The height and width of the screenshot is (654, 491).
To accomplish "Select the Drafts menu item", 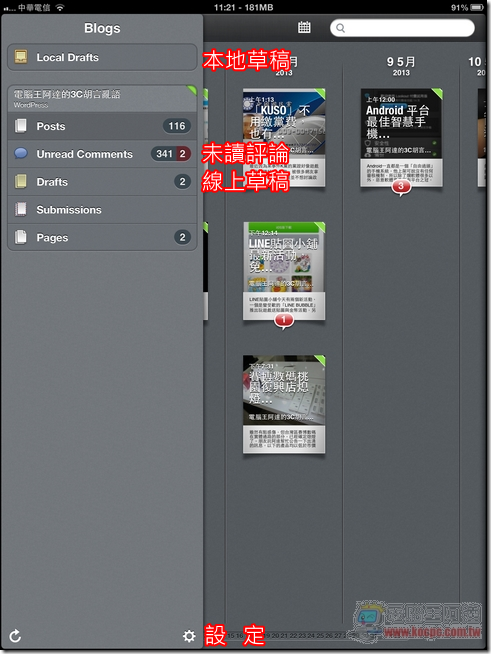I will [x=102, y=182].
